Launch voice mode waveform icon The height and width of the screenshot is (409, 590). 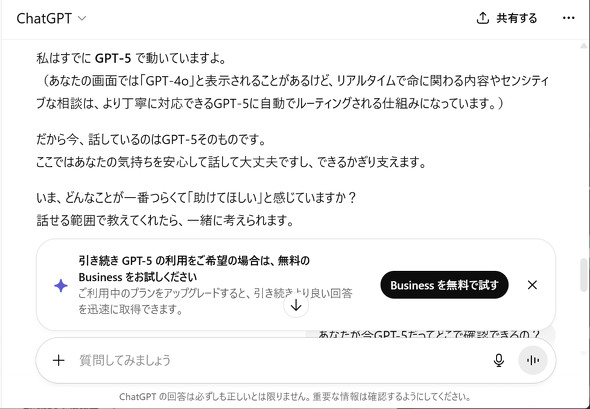click(532, 360)
